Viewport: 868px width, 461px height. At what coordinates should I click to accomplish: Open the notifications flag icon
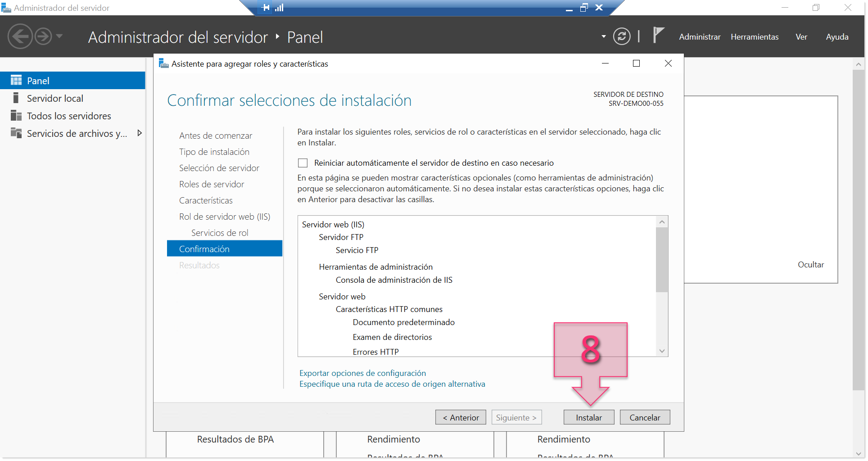pyautogui.click(x=658, y=35)
